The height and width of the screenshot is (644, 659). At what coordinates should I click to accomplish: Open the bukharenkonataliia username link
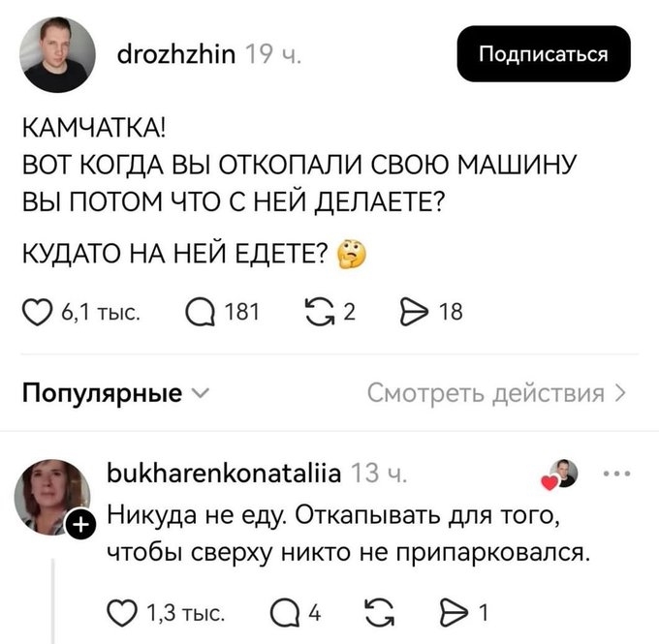(x=223, y=475)
